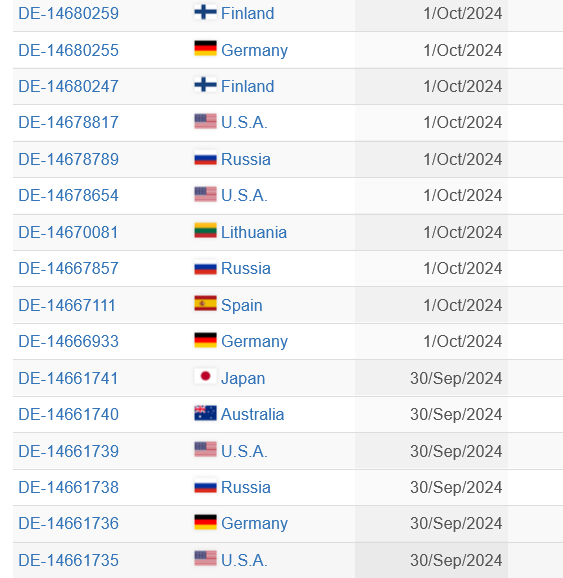Click Germany link in DE-14666933 row

coord(254,342)
